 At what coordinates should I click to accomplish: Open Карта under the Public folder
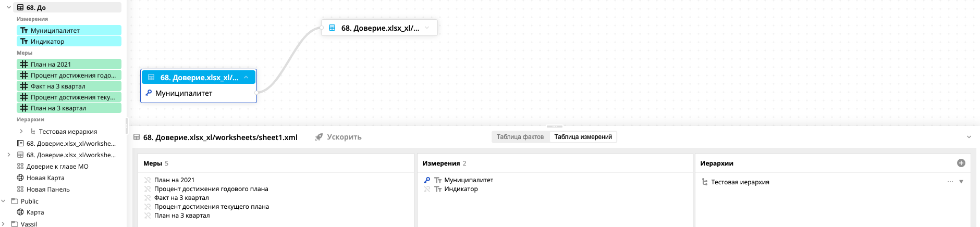35,212
